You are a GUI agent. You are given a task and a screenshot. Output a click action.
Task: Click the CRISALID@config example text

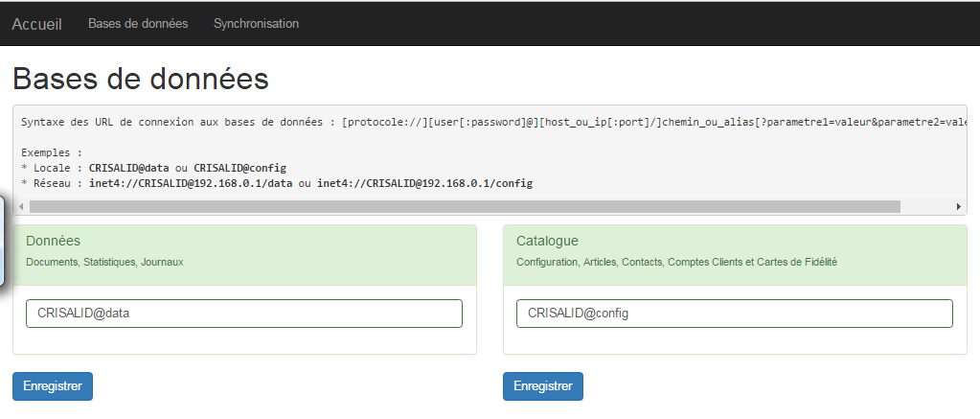(240, 168)
